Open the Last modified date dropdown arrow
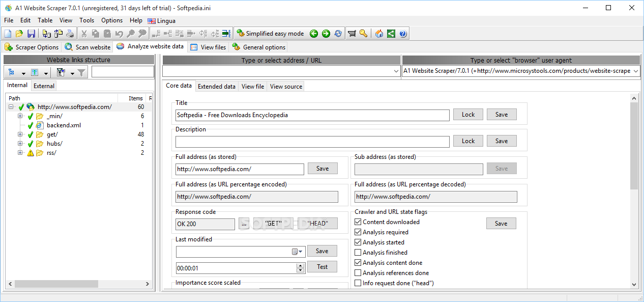The image size is (644, 302). pyautogui.click(x=301, y=252)
